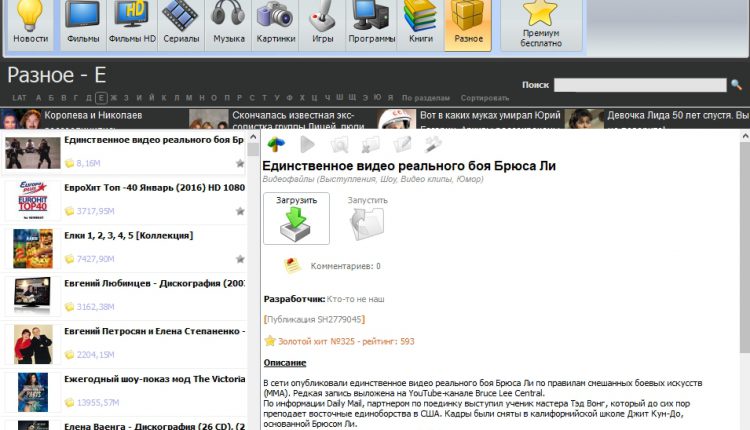Viewport: 750px width, 430px height.
Task: Open the Новости section with bulb icon
Action: pyautogui.click(x=30, y=24)
